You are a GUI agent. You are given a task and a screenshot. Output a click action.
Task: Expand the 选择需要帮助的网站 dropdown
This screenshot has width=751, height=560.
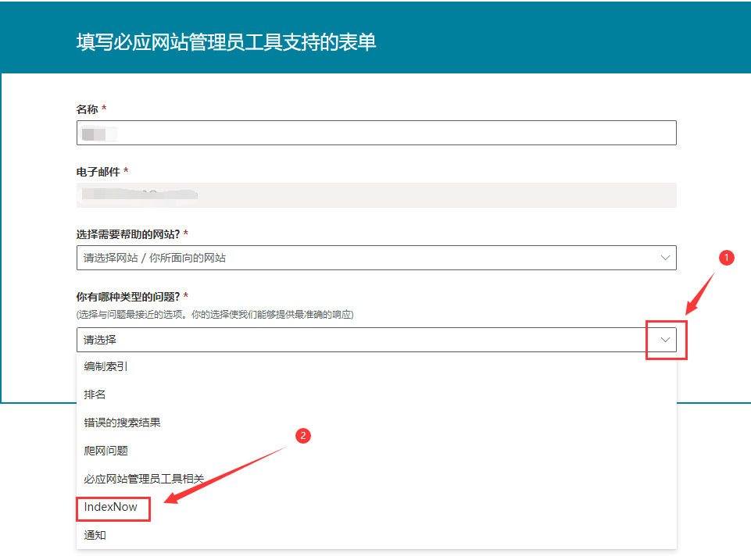665,257
